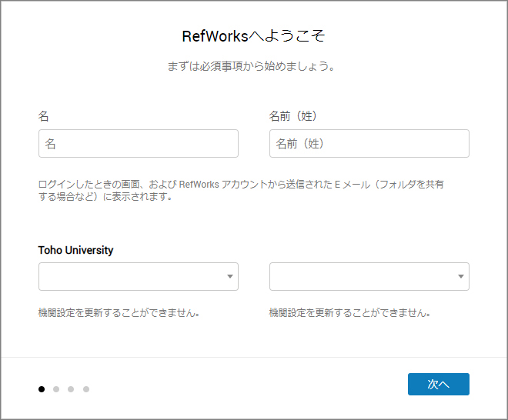Click the left 機関設定を更新することができません note
Screen dimensions: 508x420
[119, 313]
